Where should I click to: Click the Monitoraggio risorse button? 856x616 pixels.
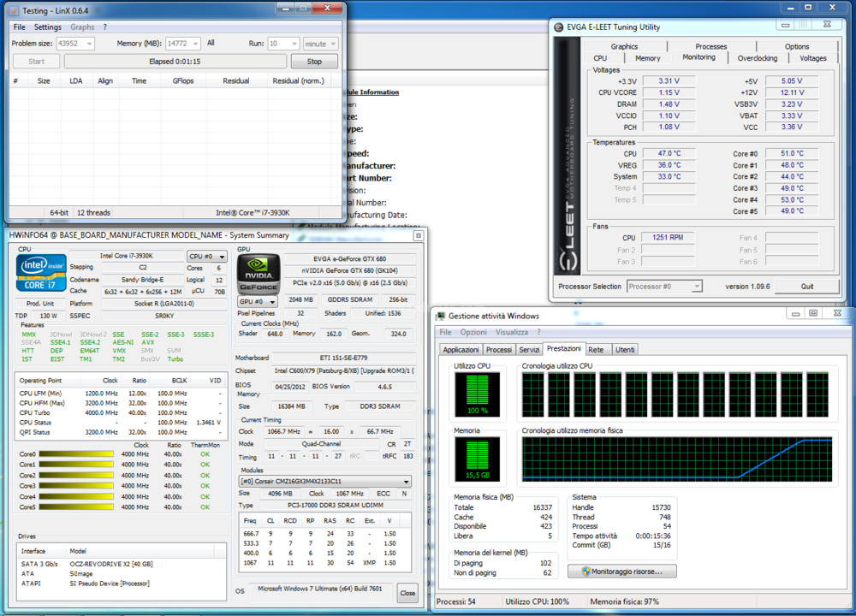[622, 572]
